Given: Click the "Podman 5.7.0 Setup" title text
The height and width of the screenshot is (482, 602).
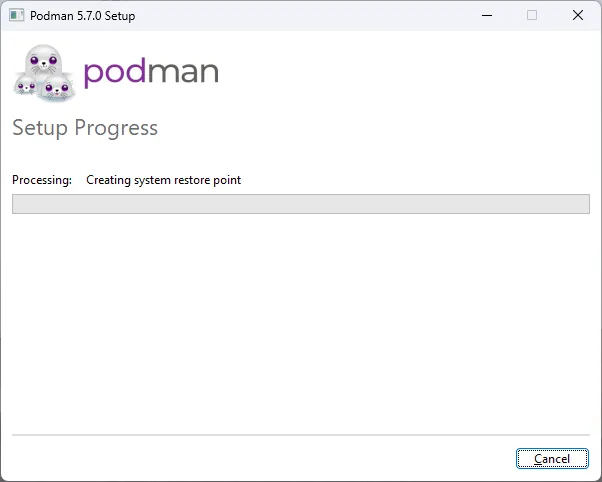Looking at the screenshot, I should pos(83,16).
